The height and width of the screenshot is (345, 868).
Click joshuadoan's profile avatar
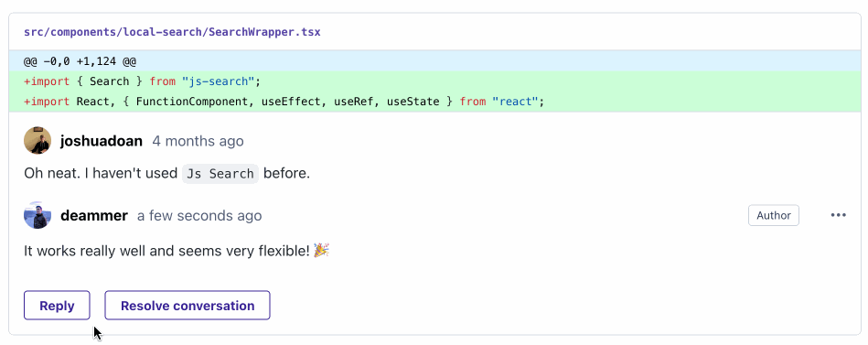[x=38, y=141]
